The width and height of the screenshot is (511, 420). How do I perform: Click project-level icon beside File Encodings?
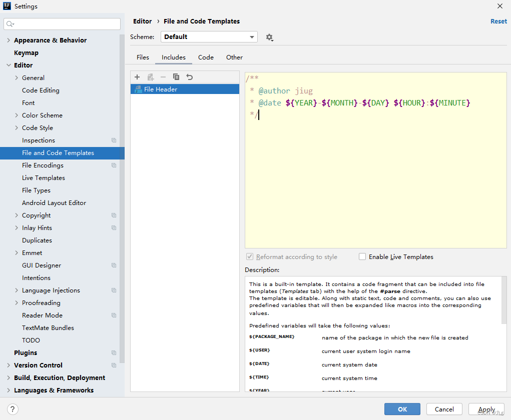[x=114, y=165]
